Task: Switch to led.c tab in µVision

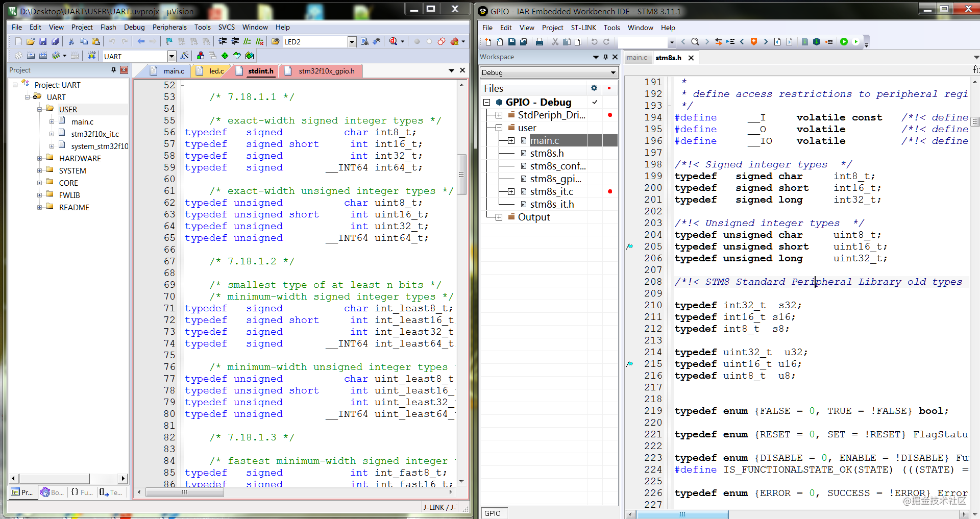Action: click(x=212, y=71)
